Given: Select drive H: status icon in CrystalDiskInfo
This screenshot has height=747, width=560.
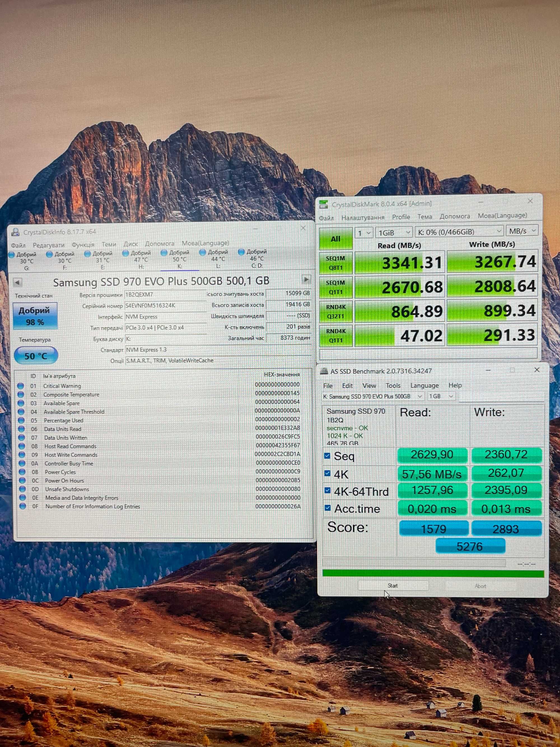Looking at the screenshot, I should click(126, 253).
